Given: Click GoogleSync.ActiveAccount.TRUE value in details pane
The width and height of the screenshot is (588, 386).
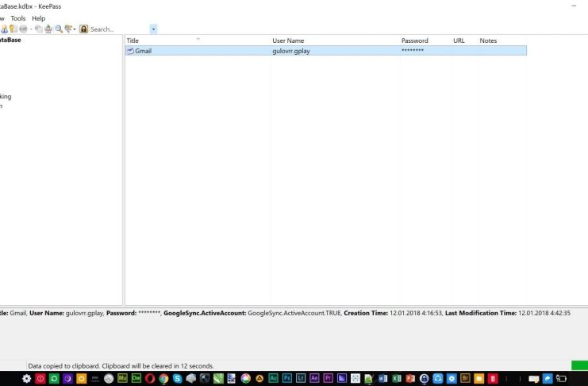Looking at the screenshot, I should pos(294,313).
